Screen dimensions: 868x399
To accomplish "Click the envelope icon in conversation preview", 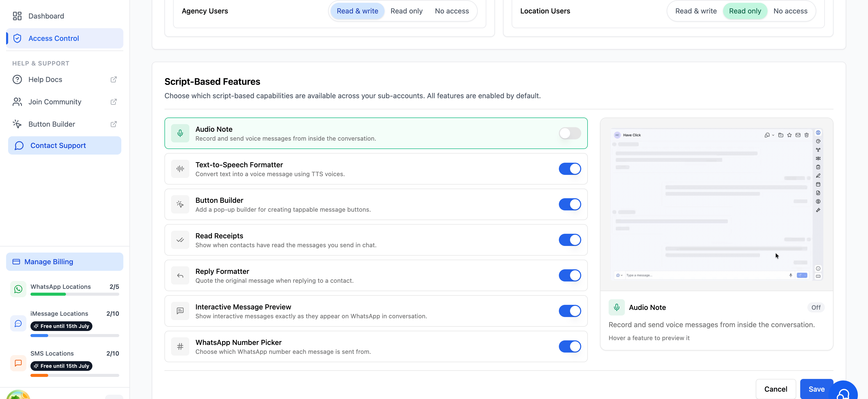I will (x=798, y=135).
